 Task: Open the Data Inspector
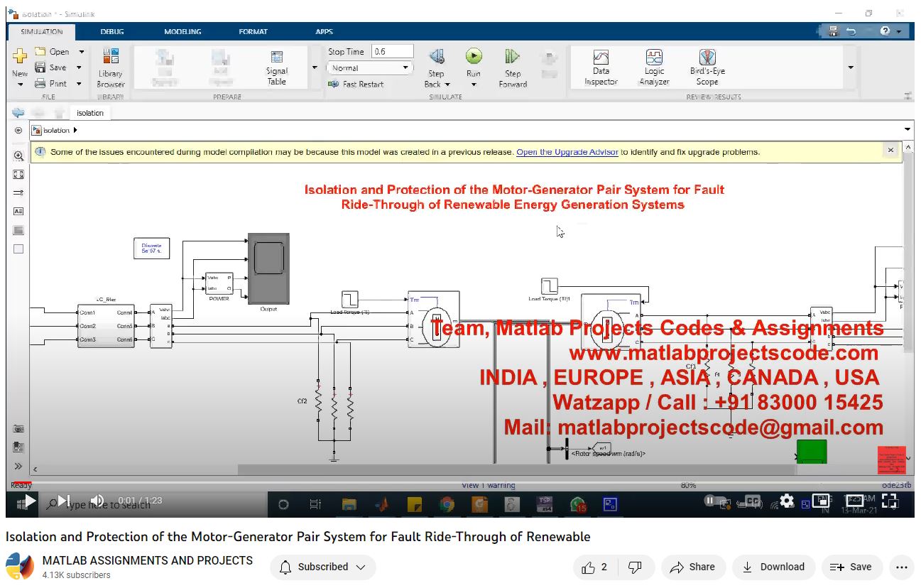(601, 67)
